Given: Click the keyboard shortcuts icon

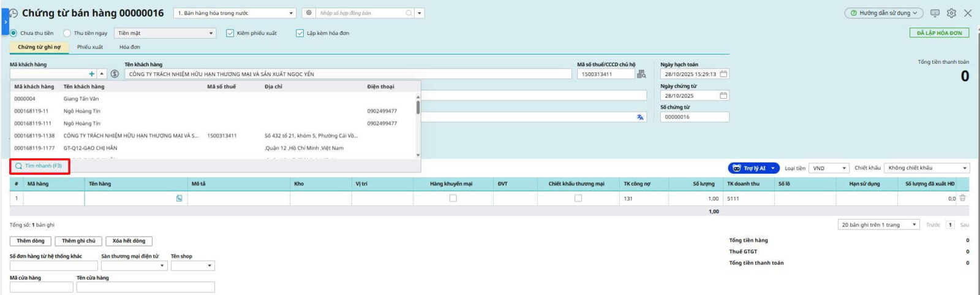Looking at the screenshot, I should 935,13.
